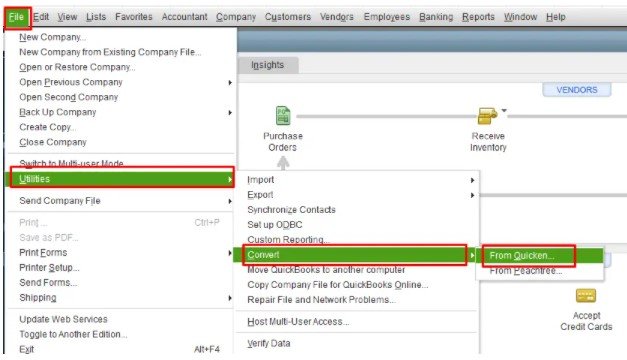This screenshot has width=627, height=360.
Task: Expand Open Previous Company submenu arrow
Action: click(x=230, y=82)
